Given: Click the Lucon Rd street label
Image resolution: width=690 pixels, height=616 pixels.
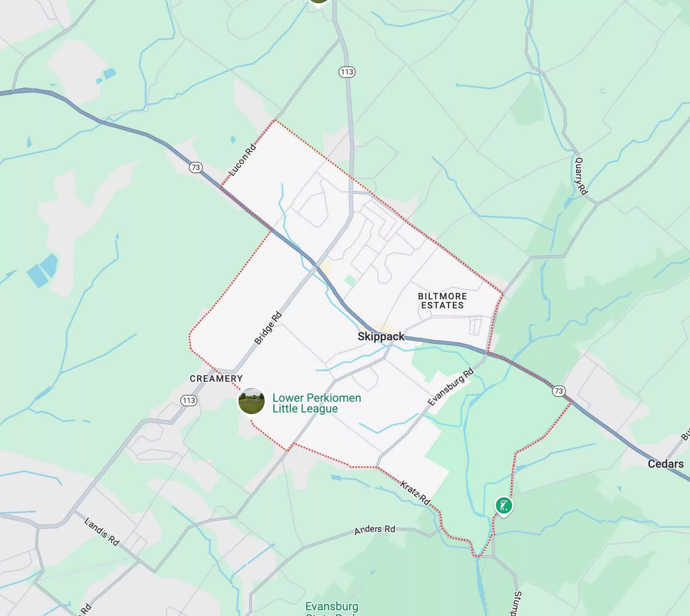Looking at the screenshot, I should click(x=242, y=160).
